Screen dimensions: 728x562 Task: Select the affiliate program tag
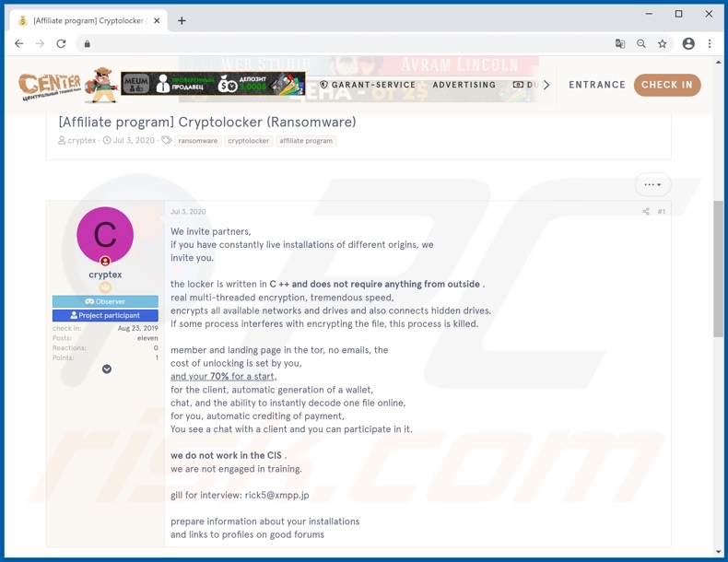click(x=306, y=141)
